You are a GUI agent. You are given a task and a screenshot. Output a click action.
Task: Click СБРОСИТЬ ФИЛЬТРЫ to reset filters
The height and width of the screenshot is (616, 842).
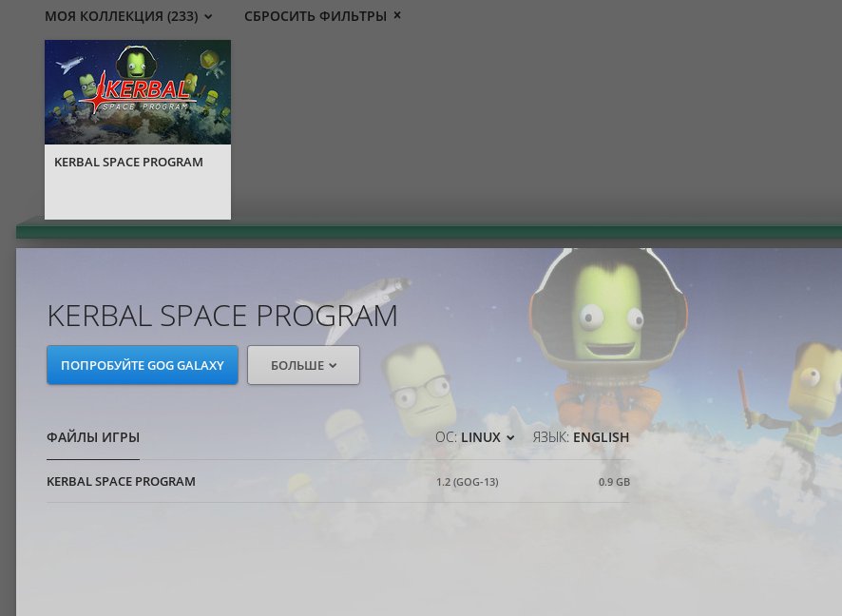pos(316,16)
